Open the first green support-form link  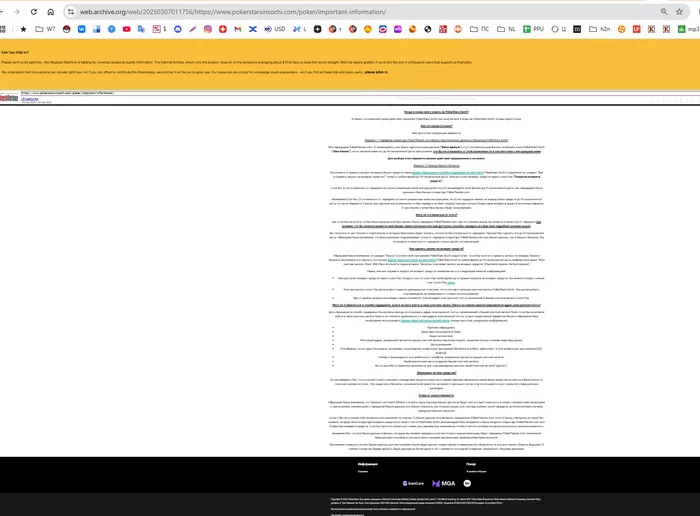pyautogui.click(x=447, y=172)
